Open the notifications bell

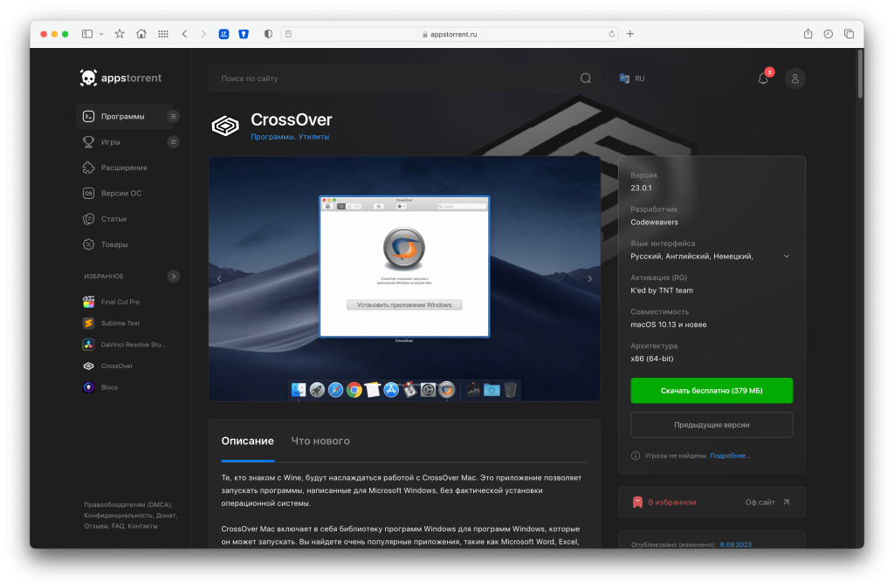coord(763,79)
